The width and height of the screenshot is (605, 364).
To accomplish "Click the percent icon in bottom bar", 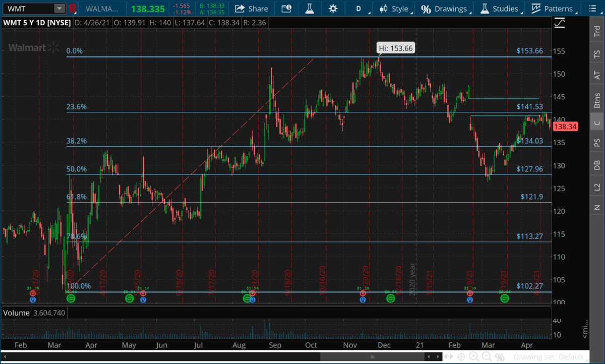I will 500,356.
